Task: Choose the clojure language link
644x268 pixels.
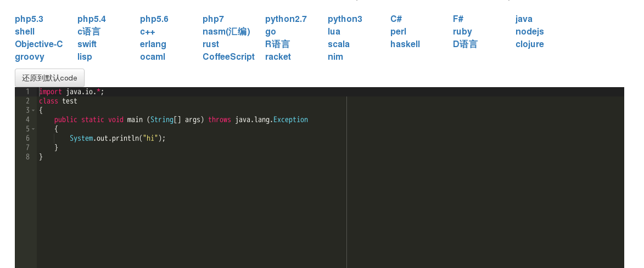Action: coord(529,44)
